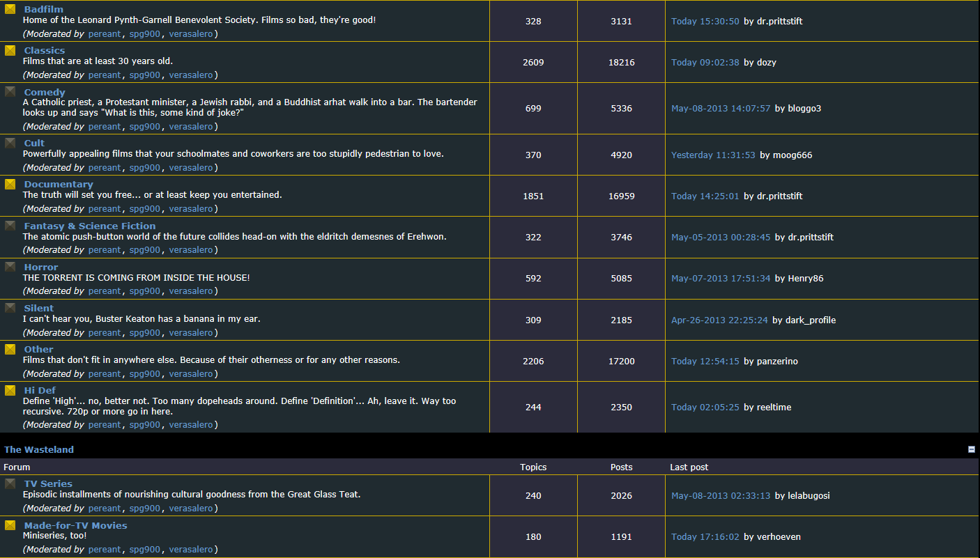Click the Documentary forum status icon
Image resolution: width=980 pixels, height=558 pixels.
10,184
